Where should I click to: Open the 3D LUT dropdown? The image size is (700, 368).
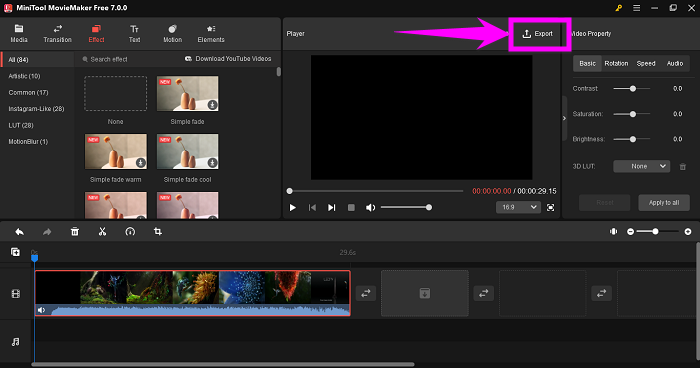642,166
